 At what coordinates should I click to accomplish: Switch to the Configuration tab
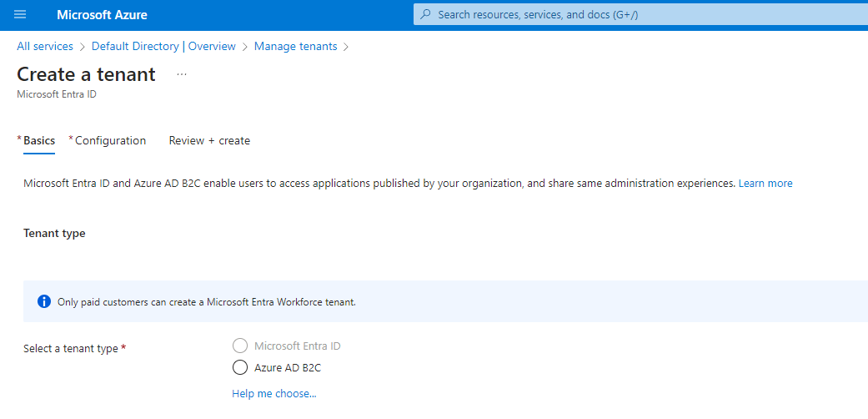pyautogui.click(x=110, y=141)
